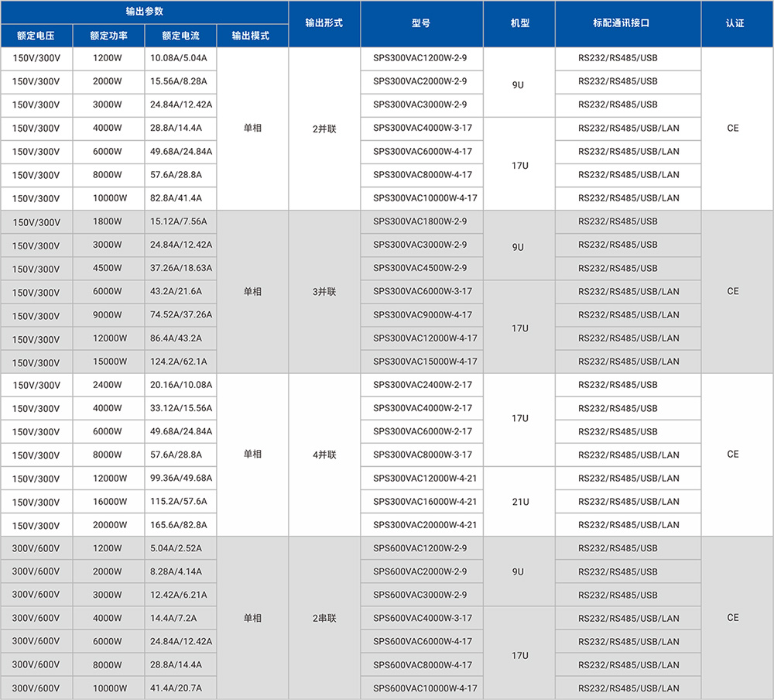
Task: Select the 15.56A/8.28A current value
Action: [179, 81]
